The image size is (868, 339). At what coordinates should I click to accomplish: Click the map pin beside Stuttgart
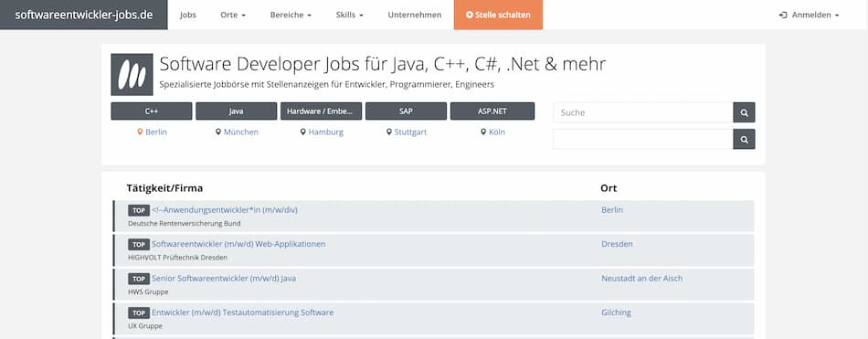coord(389,132)
